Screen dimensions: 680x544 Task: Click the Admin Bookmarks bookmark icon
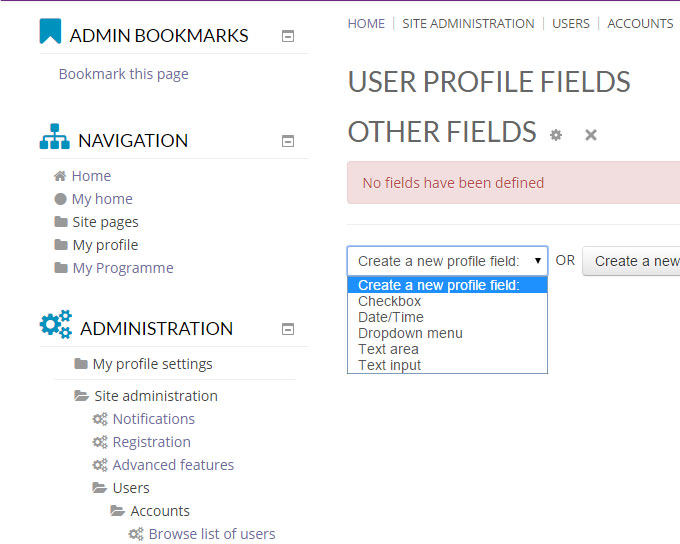50,31
